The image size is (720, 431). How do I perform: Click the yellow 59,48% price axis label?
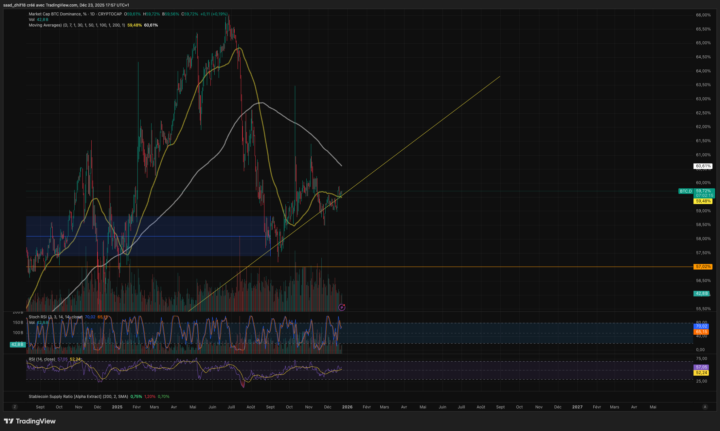pos(703,201)
